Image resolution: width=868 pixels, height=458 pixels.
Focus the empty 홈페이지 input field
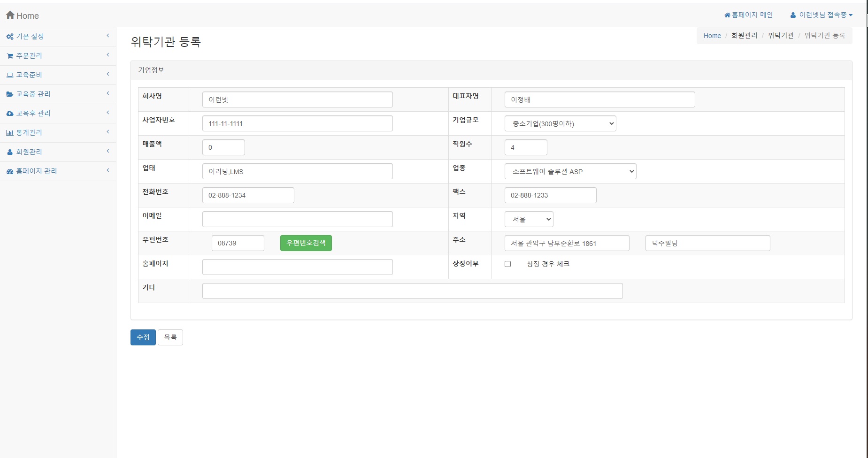[x=298, y=267]
